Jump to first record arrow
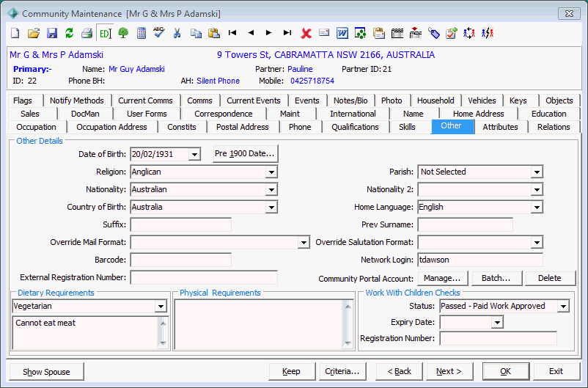The width and height of the screenshot is (588, 388). (232, 33)
